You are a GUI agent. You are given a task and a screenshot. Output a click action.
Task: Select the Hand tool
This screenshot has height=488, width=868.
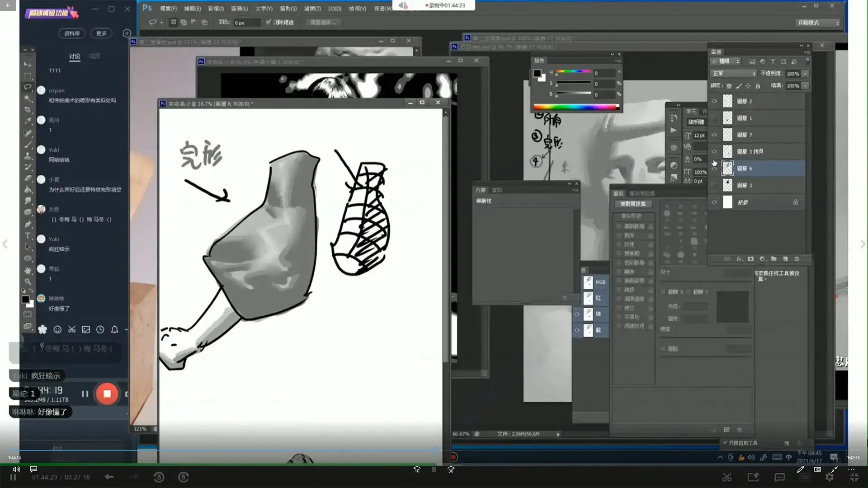pos(28,270)
